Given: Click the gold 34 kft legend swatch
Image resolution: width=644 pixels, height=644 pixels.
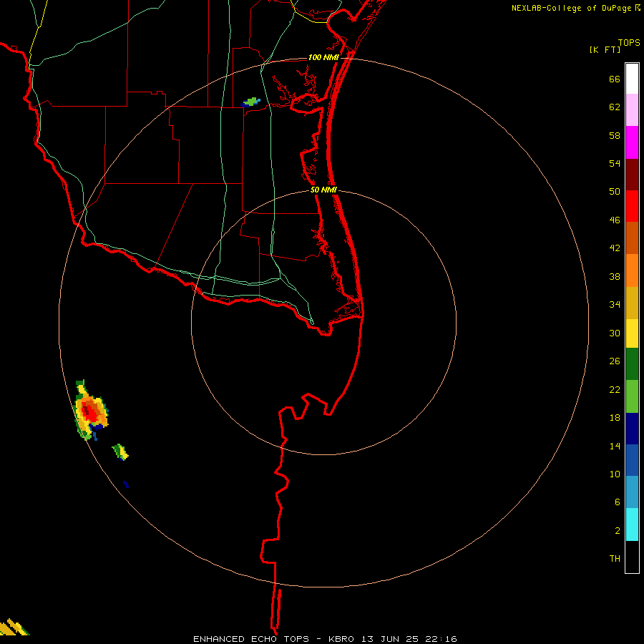Looking at the screenshot, I should point(632,303).
